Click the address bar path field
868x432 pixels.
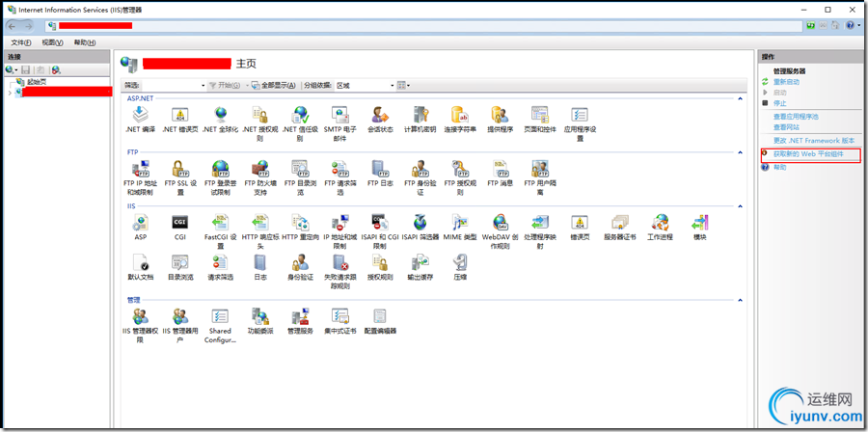pyautogui.click(x=424, y=25)
